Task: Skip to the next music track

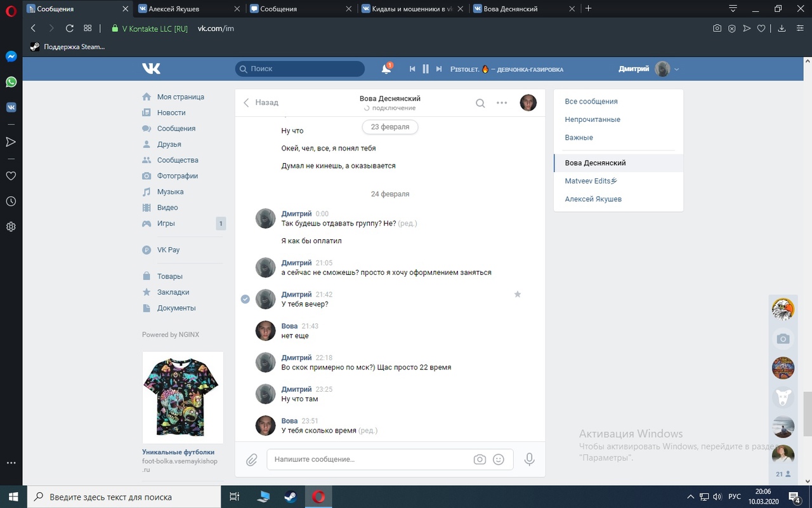Action: click(438, 69)
